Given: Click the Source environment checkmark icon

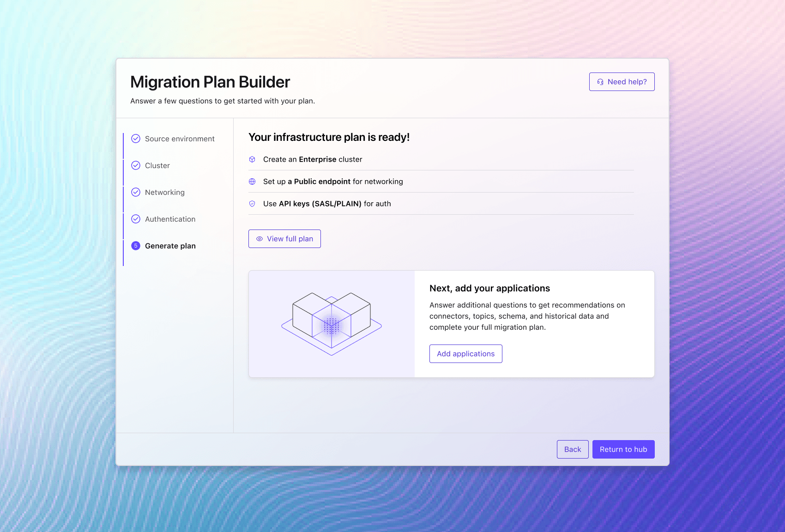Looking at the screenshot, I should pyautogui.click(x=136, y=139).
